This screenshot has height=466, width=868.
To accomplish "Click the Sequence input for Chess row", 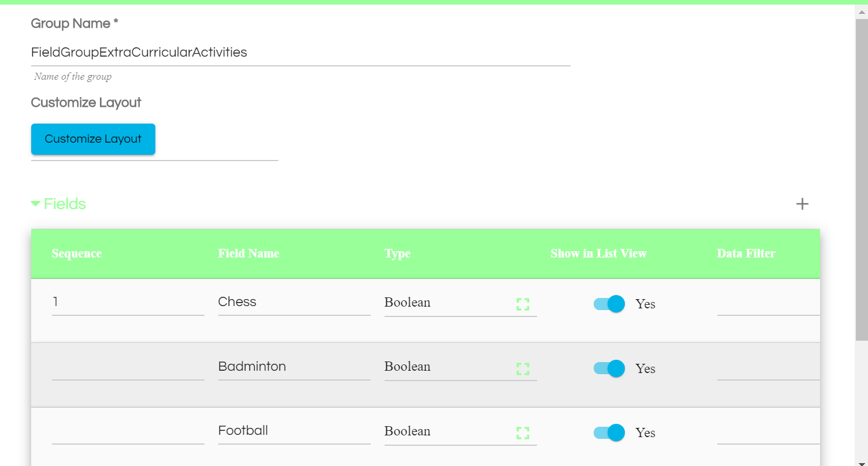I will (128, 302).
